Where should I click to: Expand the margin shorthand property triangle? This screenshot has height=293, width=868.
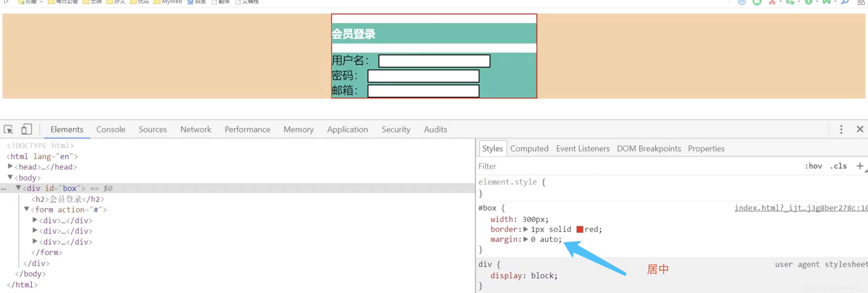pyautogui.click(x=526, y=239)
